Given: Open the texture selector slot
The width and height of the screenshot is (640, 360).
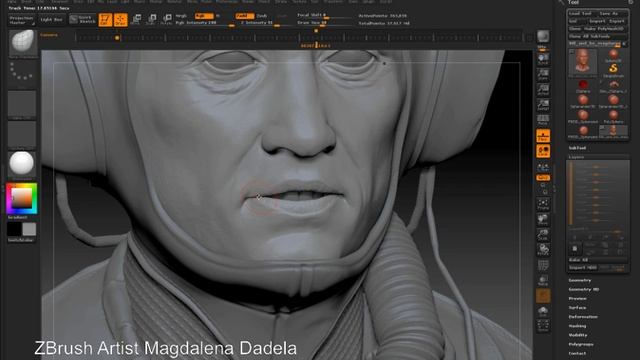Looking at the screenshot, I should [22, 134].
